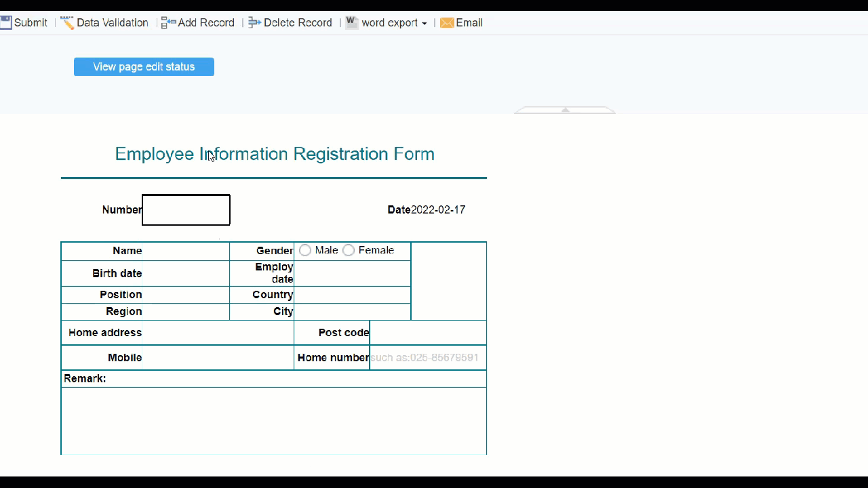This screenshot has height=488, width=868.
Task: Click the Number input box
Action: point(186,209)
